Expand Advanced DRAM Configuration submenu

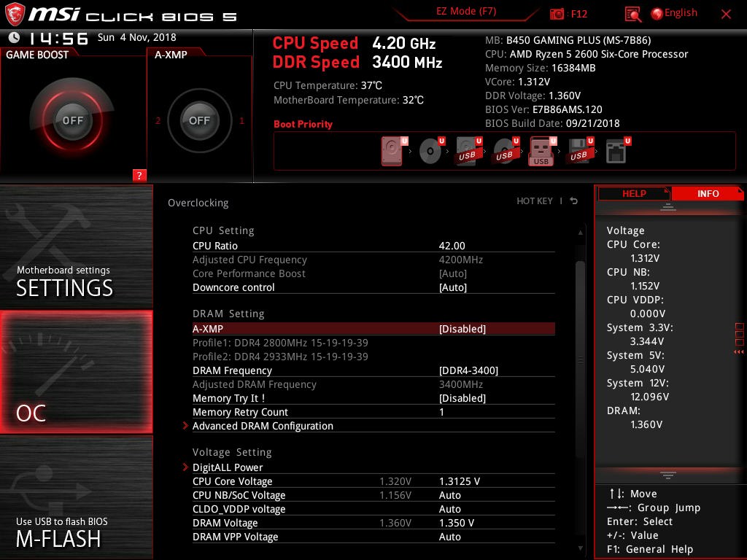click(373, 426)
